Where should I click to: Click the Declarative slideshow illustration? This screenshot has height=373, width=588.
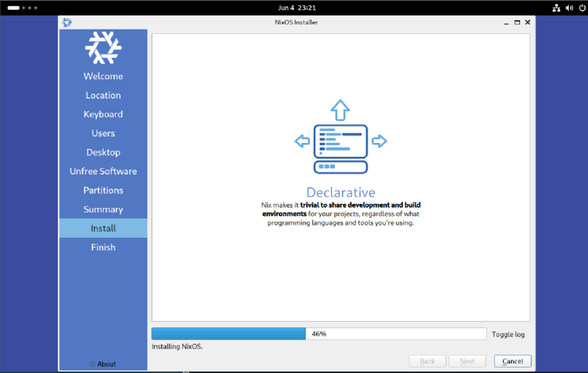[x=340, y=140]
